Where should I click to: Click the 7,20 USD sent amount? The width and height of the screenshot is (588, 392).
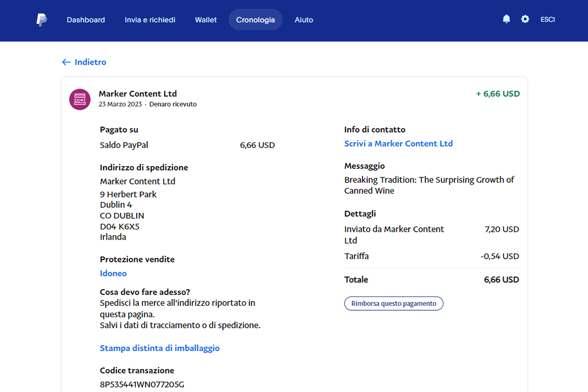pyautogui.click(x=502, y=229)
